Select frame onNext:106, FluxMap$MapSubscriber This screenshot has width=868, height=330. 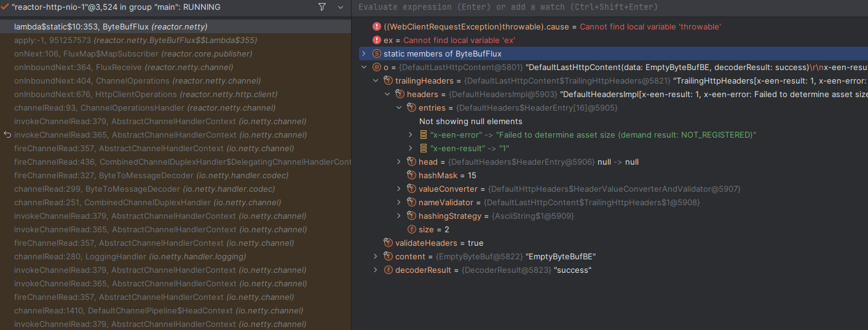click(x=176, y=54)
